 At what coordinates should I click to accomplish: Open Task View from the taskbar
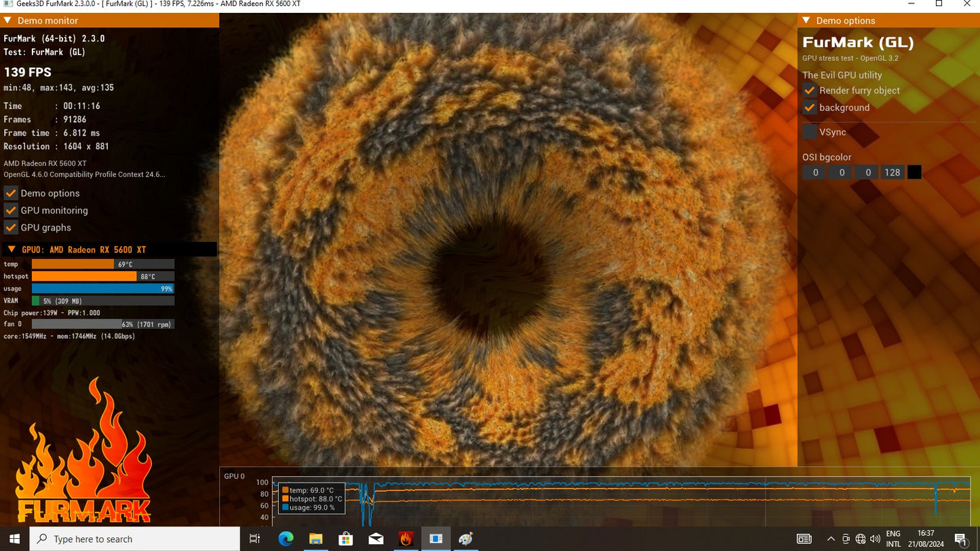(255, 539)
